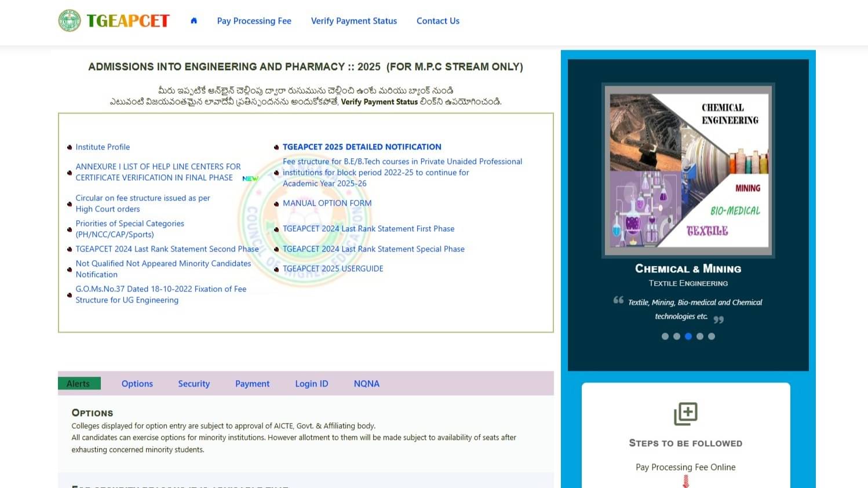Click the Chemical Engineering carousel image
This screenshot has width=868, height=488.
[688, 169]
